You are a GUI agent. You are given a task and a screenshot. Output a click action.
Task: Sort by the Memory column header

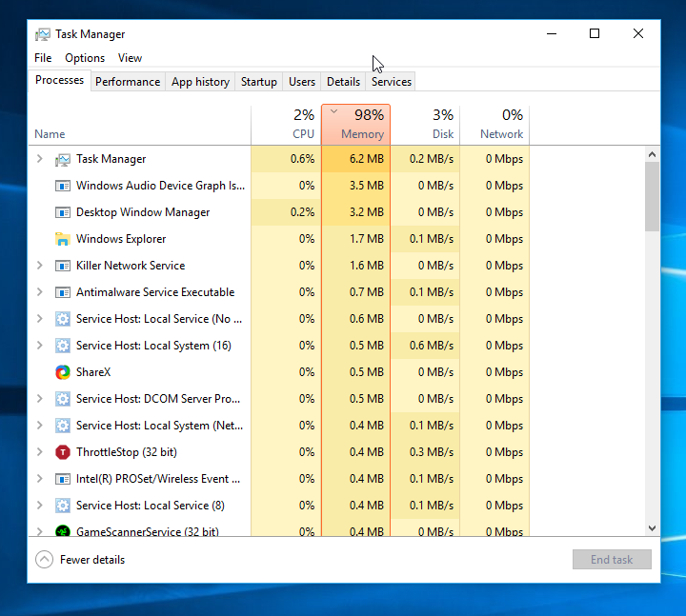coord(355,125)
